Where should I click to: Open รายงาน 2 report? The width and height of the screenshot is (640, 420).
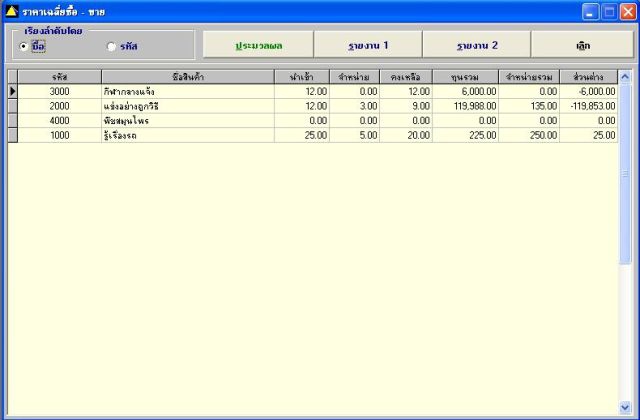(477, 45)
